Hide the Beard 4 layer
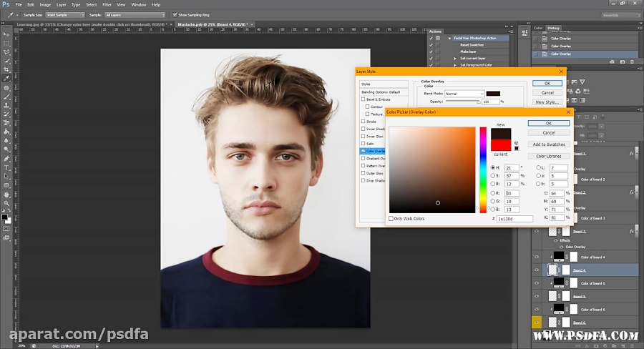The height and width of the screenshot is (349, 644). tap(537, 270)
